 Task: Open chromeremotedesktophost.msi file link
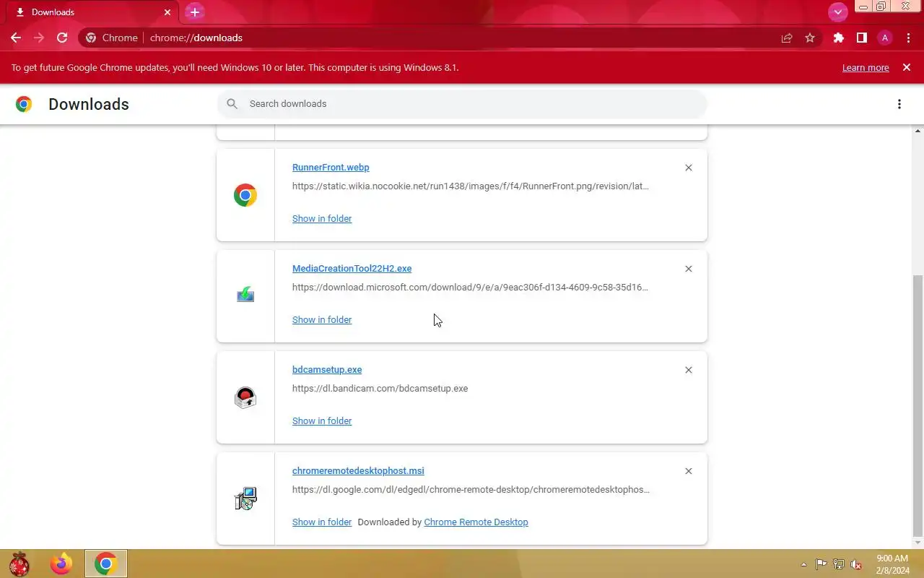(x=358, y=470)
